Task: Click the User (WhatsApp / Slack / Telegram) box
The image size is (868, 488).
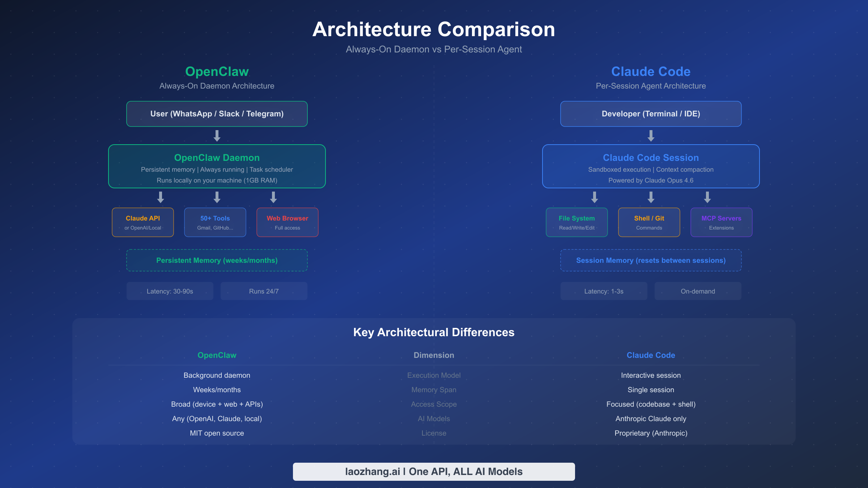Action: click(217, 114)
